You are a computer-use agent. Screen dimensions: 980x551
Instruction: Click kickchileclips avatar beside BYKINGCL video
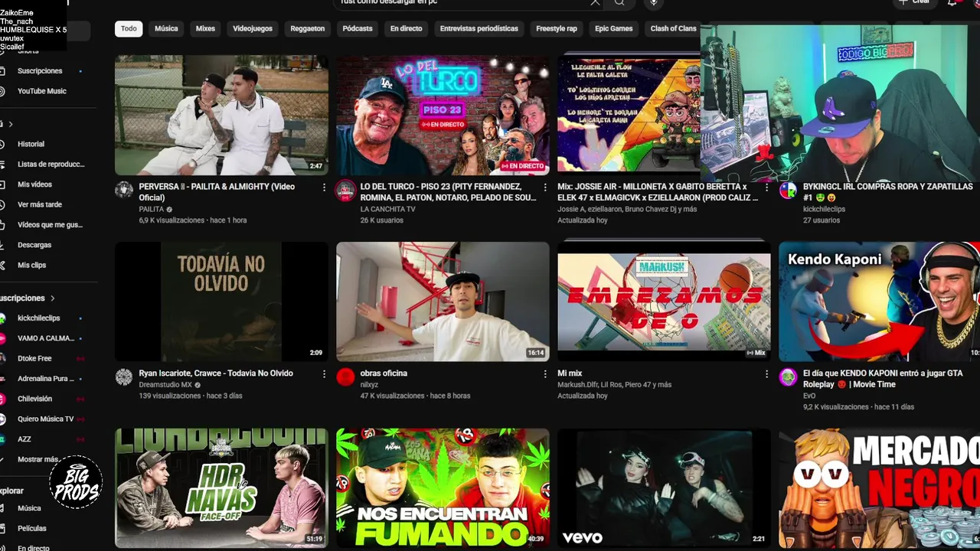(788, 191)
